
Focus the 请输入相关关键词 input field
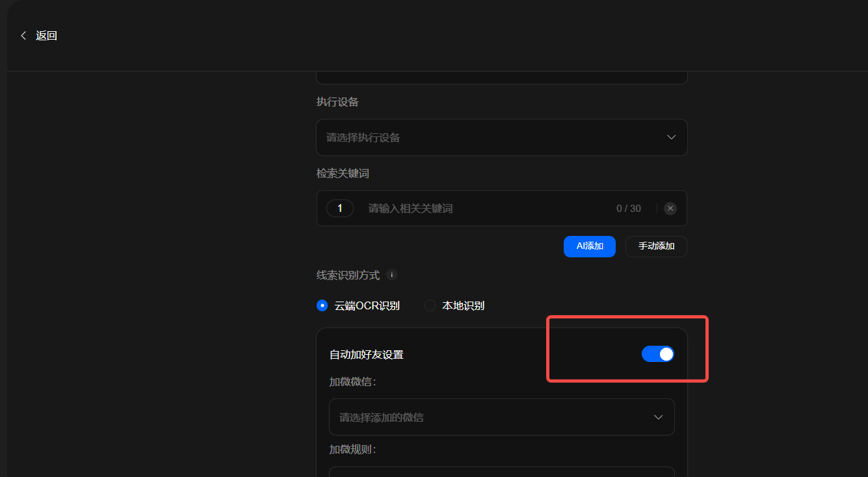pyautogui.click(x=488, y=209)
